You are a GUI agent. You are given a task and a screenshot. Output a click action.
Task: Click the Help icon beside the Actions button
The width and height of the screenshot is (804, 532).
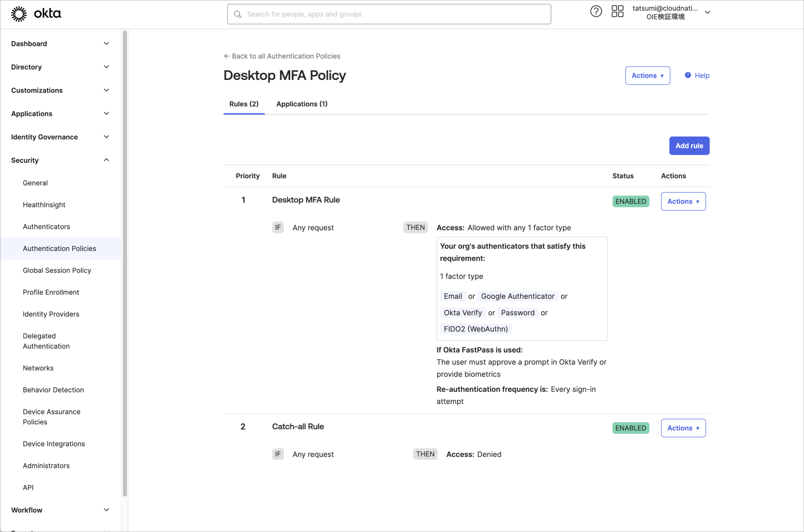pyautogui.click(x=688, y=75)
